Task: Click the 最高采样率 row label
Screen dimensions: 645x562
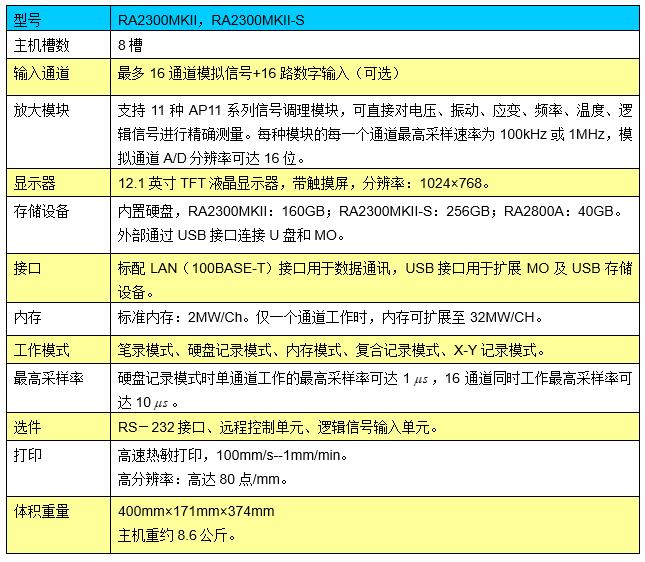Action: (x=58, y=377)
